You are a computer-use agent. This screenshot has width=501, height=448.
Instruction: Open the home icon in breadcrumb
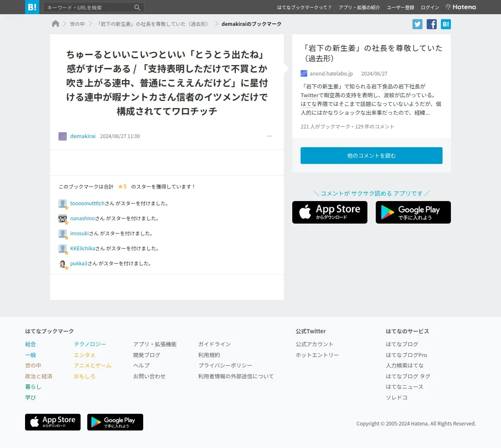[x=56, y=24]
